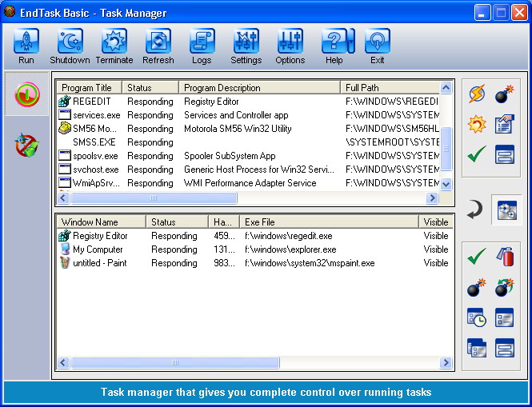This screenshot has width=532, height=407.
Task: Click the Program Description column header
Action: [x=259, y=88]
